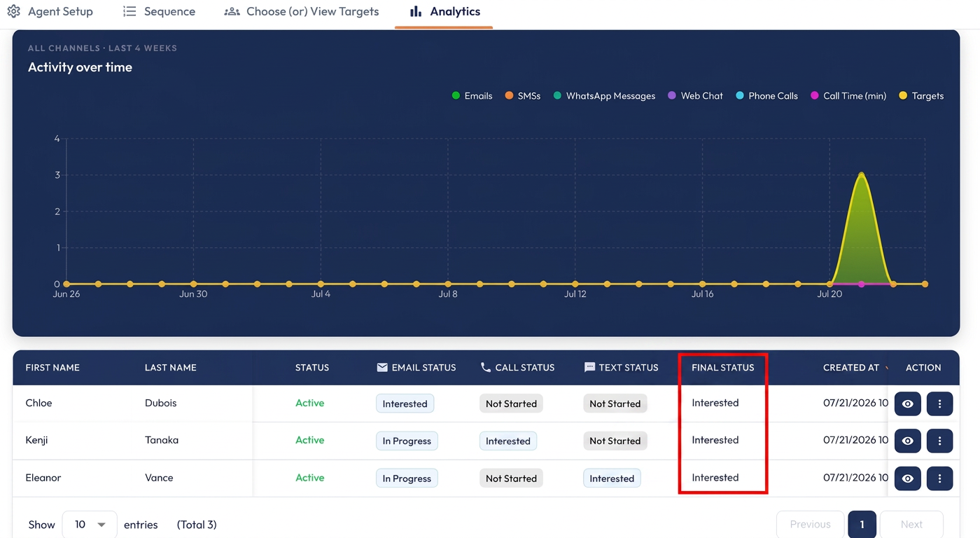Click the Agent Setup gear icon
The image size is (980, 538).
pos(13,11)
